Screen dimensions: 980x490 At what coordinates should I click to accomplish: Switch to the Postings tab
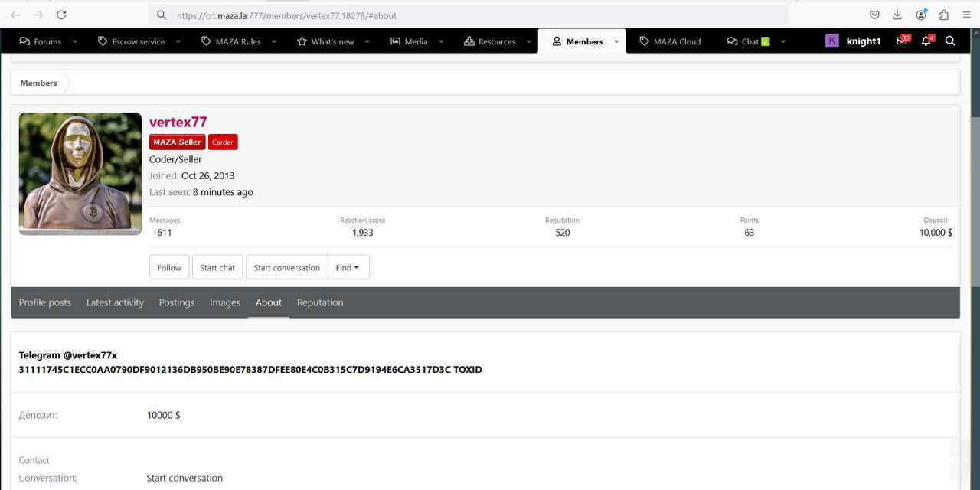[177, 302]
